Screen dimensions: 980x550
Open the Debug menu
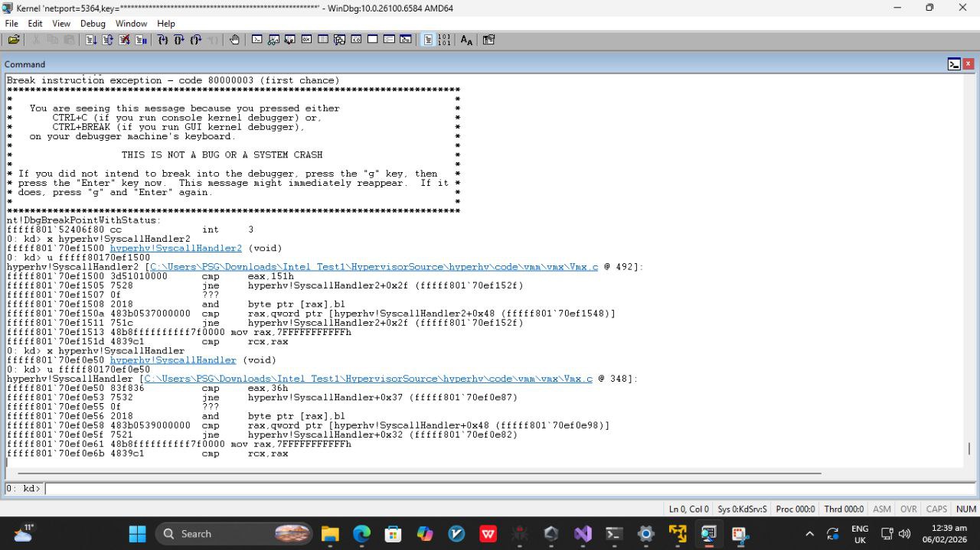point(93,24)
